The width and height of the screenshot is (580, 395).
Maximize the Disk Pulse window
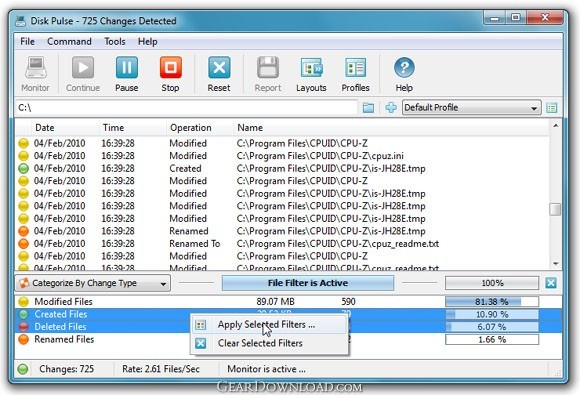(516, 18)
